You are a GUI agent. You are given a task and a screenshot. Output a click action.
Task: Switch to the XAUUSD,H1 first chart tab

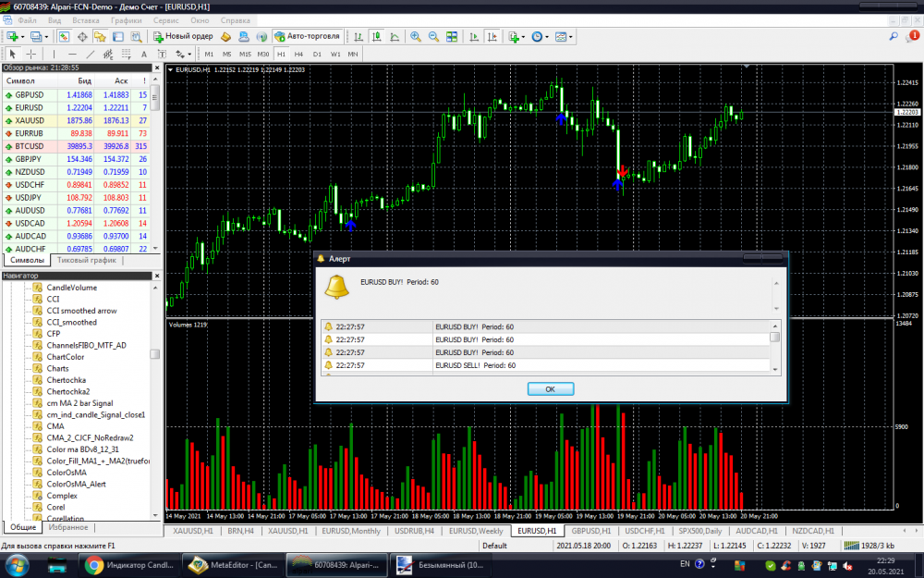pos(193,531)
